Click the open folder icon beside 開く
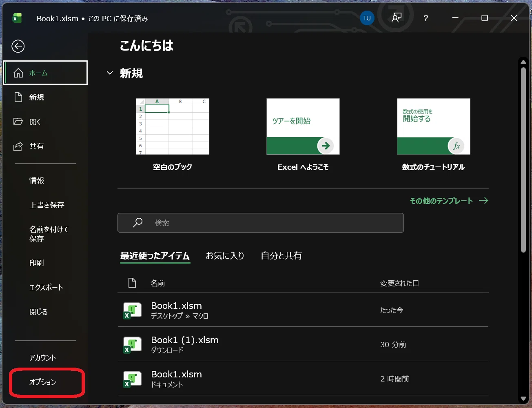 18,122
